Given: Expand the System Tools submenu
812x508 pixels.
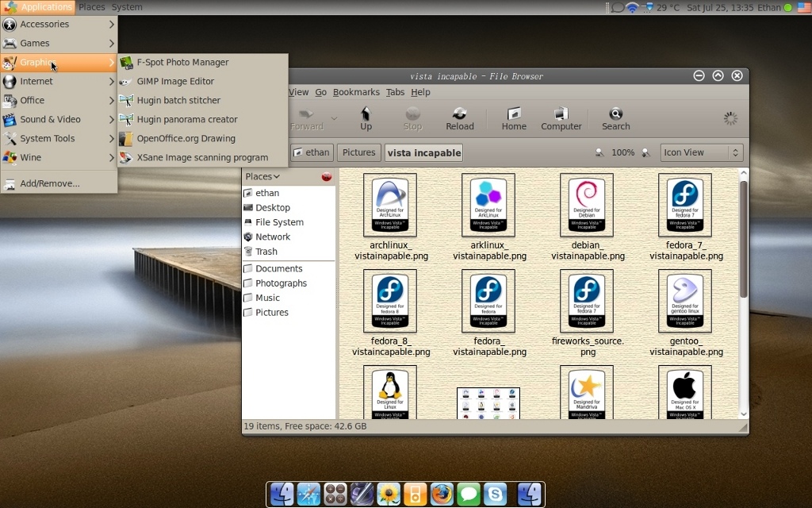Looking at the screenshot, I should click(59, 138).
